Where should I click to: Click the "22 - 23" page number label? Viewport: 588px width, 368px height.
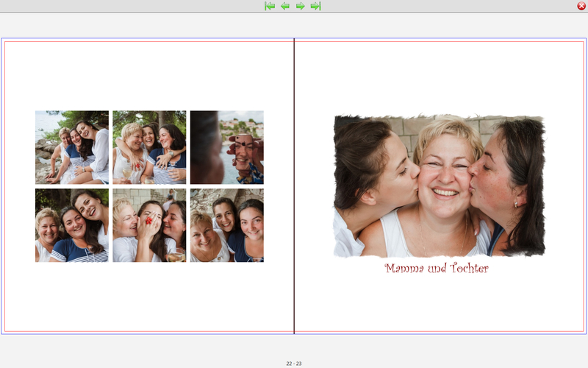click(x=294, y=364)
